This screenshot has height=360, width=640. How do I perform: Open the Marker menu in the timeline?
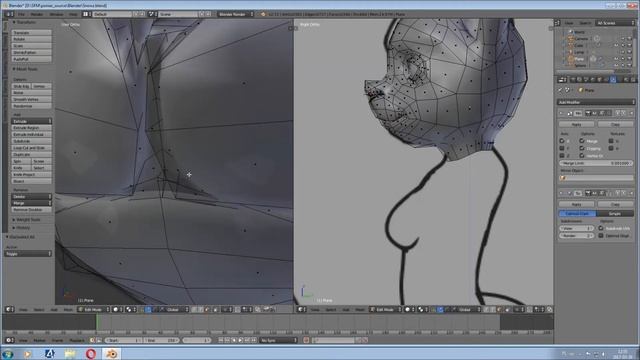click(x=40, y=340)
